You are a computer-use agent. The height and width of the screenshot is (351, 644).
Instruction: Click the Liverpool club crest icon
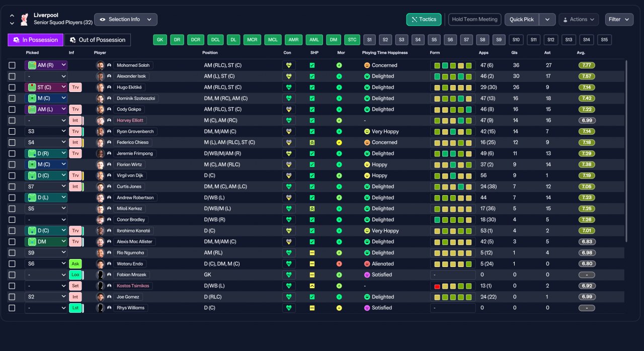[x=24, y=20]
